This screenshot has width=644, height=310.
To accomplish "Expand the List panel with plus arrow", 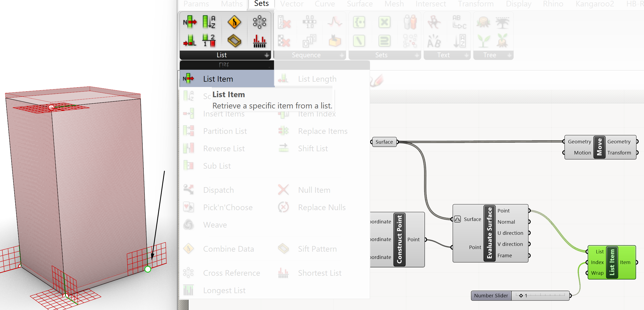I will tap(267, 55).
